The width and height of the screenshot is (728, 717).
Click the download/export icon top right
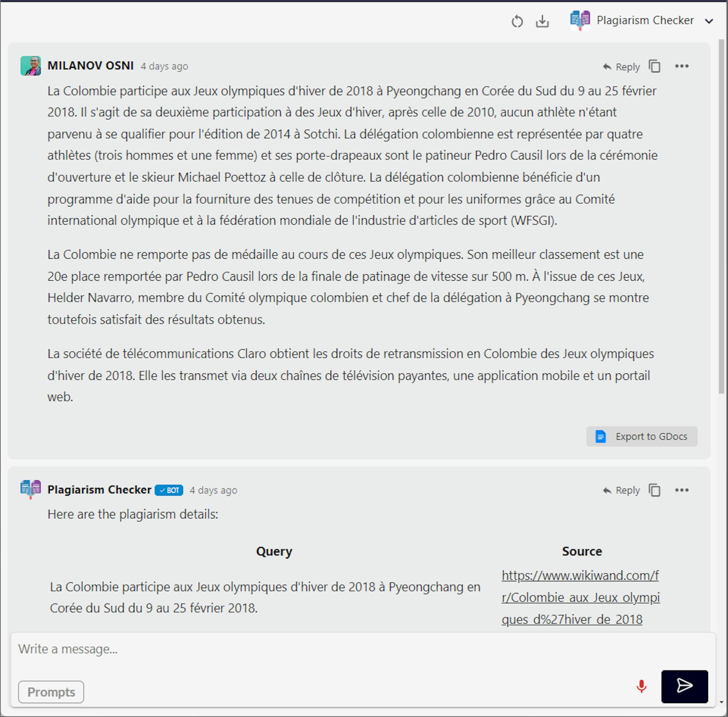point(541,20)
